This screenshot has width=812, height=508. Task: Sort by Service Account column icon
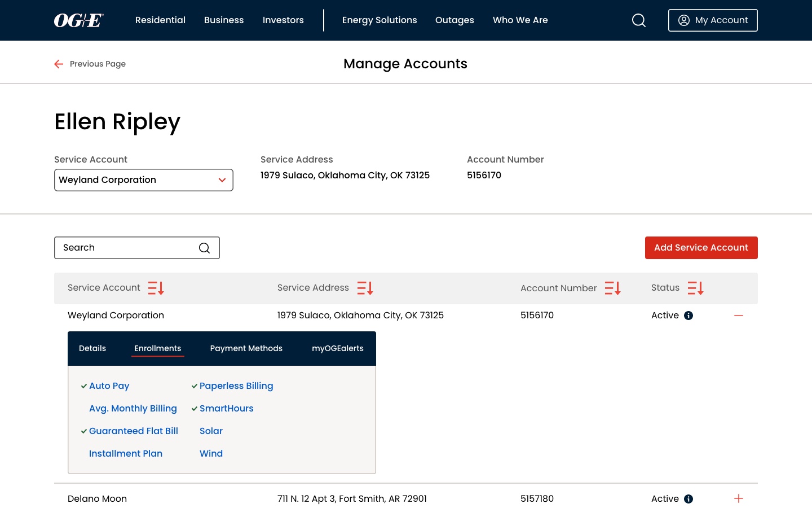click(x=156, y=288)
